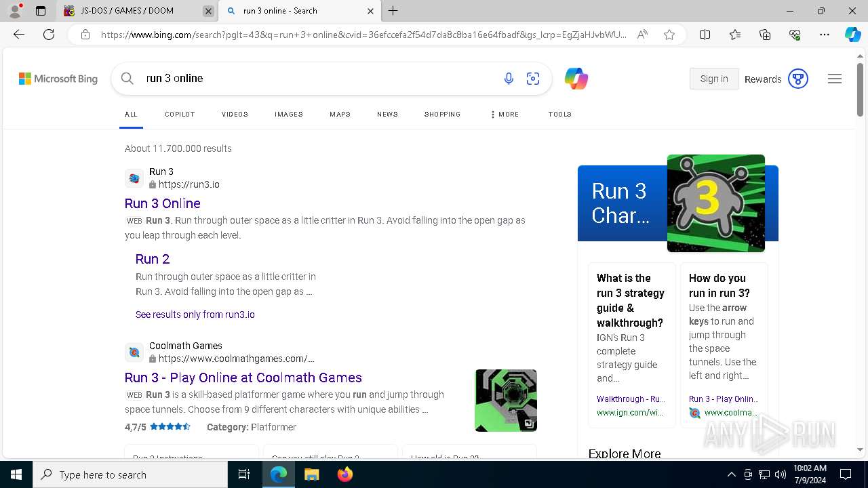Search using voice microphone icon

coord(509,79)
